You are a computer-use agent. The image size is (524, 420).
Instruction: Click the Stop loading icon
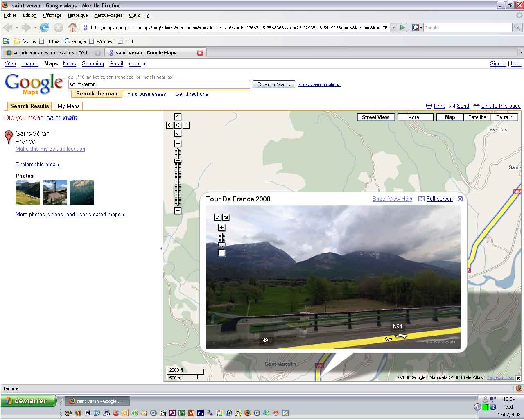(59, 27)
